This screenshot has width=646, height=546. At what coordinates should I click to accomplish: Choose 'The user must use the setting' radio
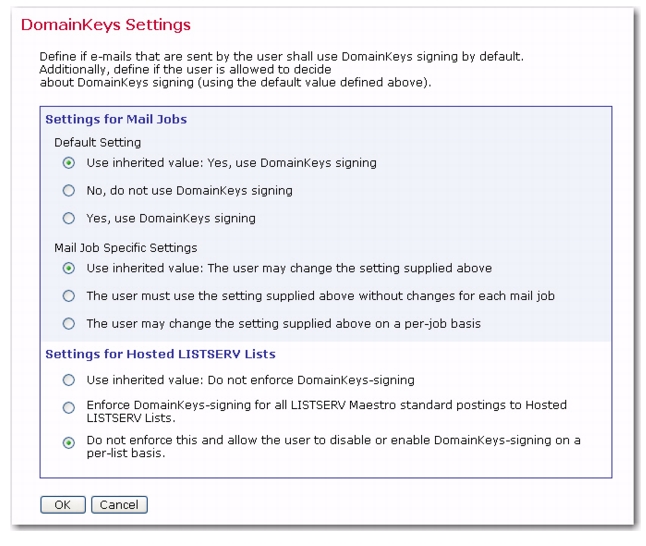69,296
